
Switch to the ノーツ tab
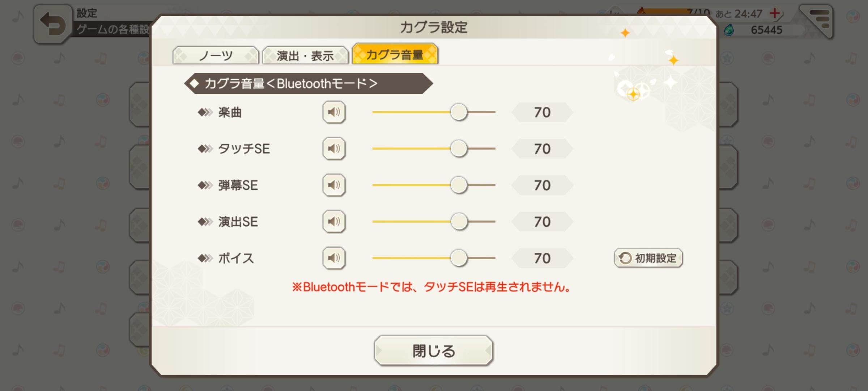pyautogui.click(x=216, y=55)
